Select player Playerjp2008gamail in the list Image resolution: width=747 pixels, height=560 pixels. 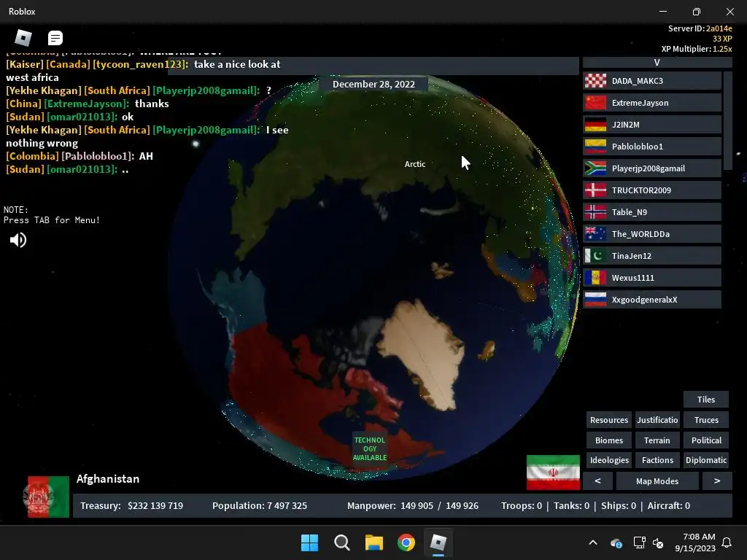pyautogui.click(x=651, y=168)
